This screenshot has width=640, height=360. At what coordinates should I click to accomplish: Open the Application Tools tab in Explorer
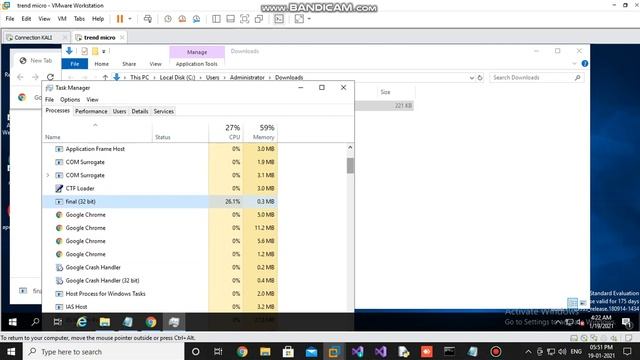point(197,64)
